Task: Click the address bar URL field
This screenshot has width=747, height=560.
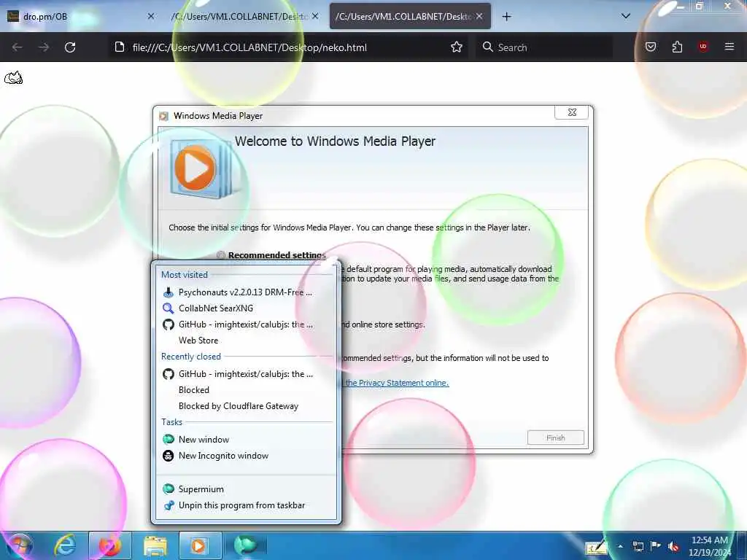Action: click(288, 47)
